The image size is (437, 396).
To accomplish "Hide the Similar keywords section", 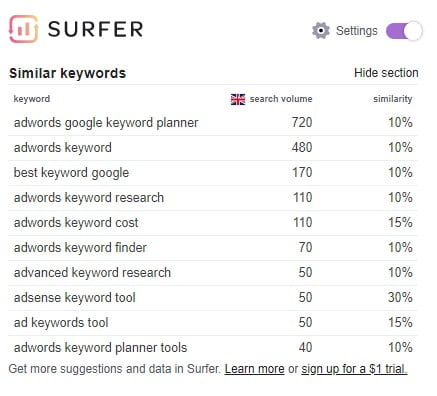I will tap(386, 73).
